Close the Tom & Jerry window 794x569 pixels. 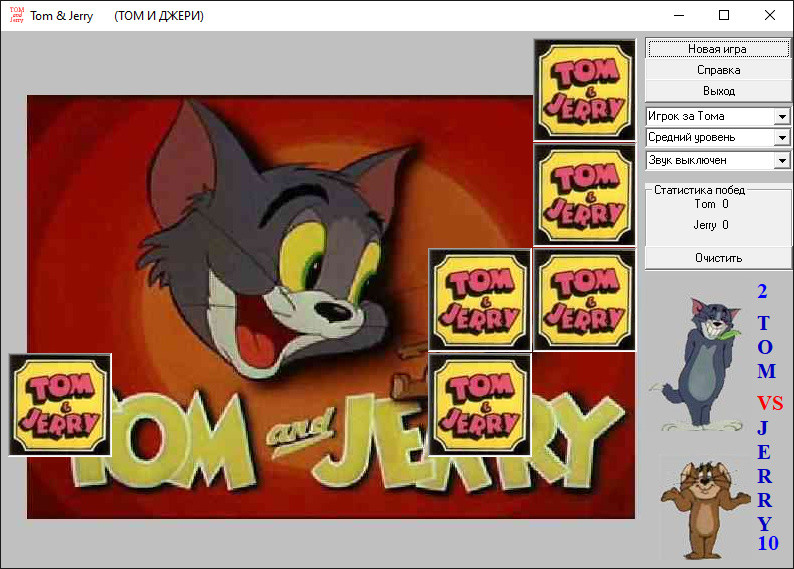click(x=770, y=15)
